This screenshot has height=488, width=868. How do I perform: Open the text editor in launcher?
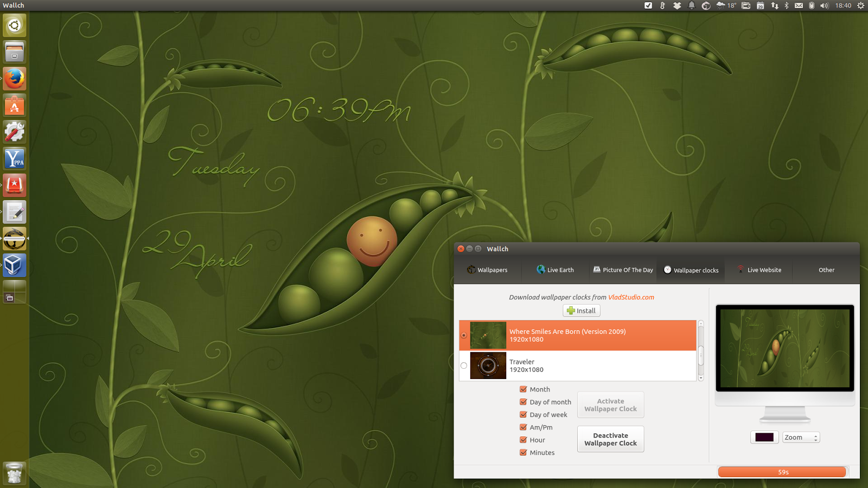[x=15, y=211]
